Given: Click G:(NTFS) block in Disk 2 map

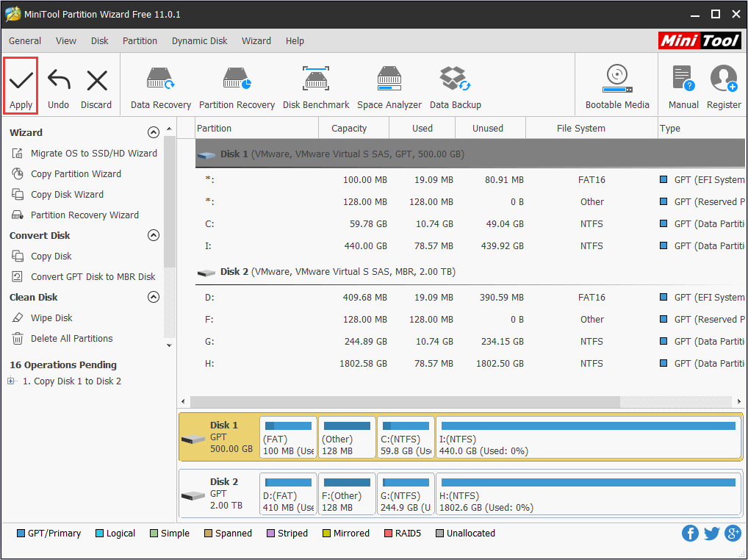Looking at the screenshot, I should [x=406, y=494].
